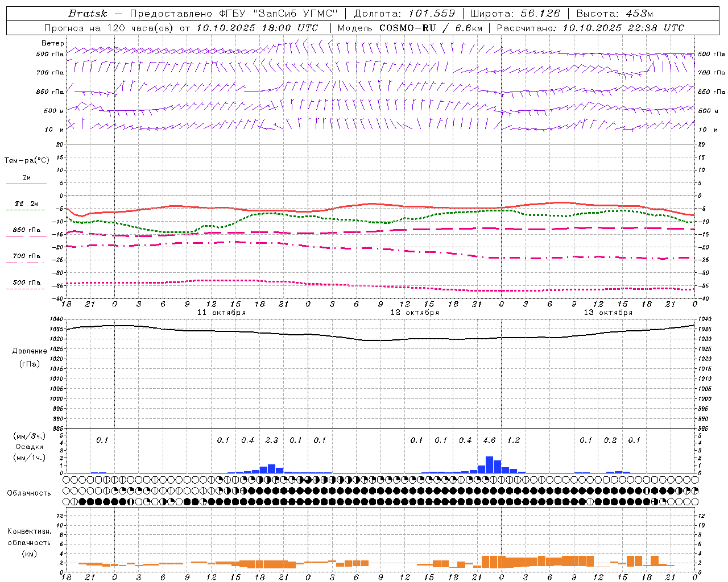Viewport: 728px width, 582px height.
Task: Click the "(мм/1ч.)" unit label
Action: coord(29,458)
